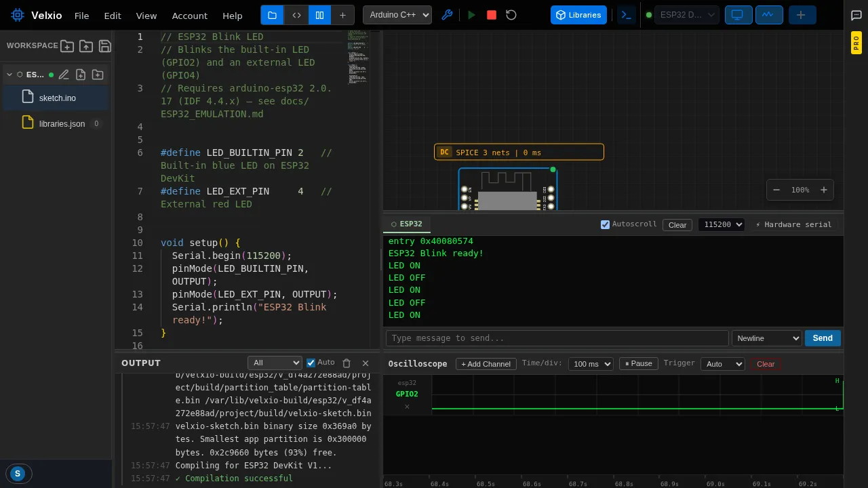Run the simulation with green play button
Viewport: 868px width, 488px height.
(x=472, y=15)
